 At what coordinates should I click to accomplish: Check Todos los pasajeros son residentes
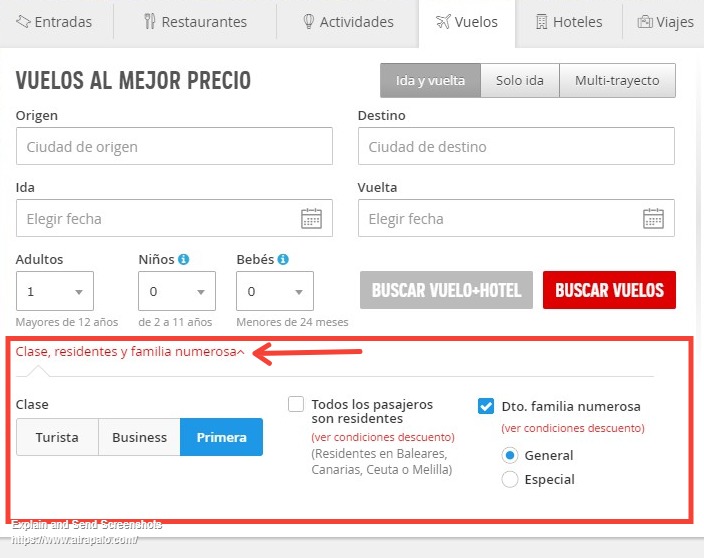tap(296, 404)
